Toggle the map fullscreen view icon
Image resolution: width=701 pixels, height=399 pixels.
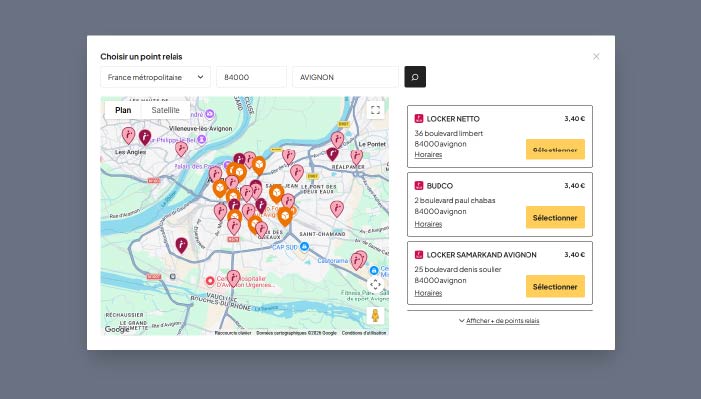tap(376, 110)
